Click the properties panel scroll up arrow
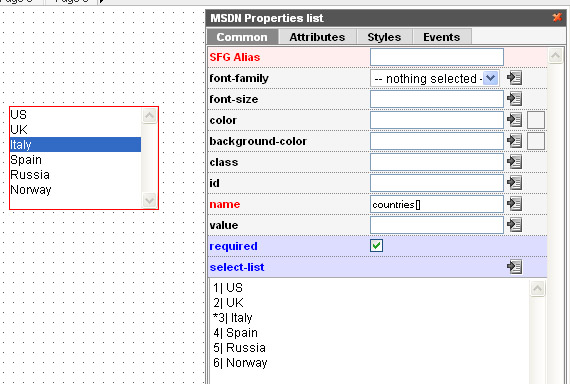This screenshot has width=570, height=384. 555,56
